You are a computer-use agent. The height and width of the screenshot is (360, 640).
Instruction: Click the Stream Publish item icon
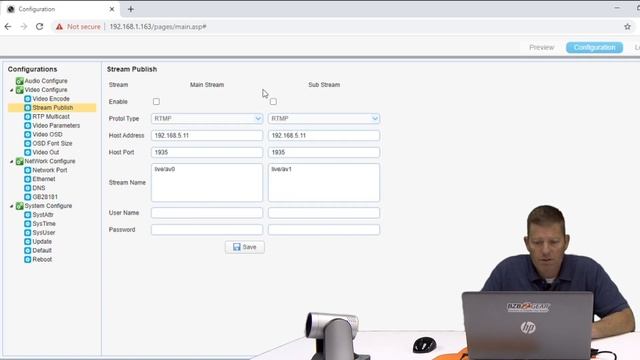pos(27,108)
